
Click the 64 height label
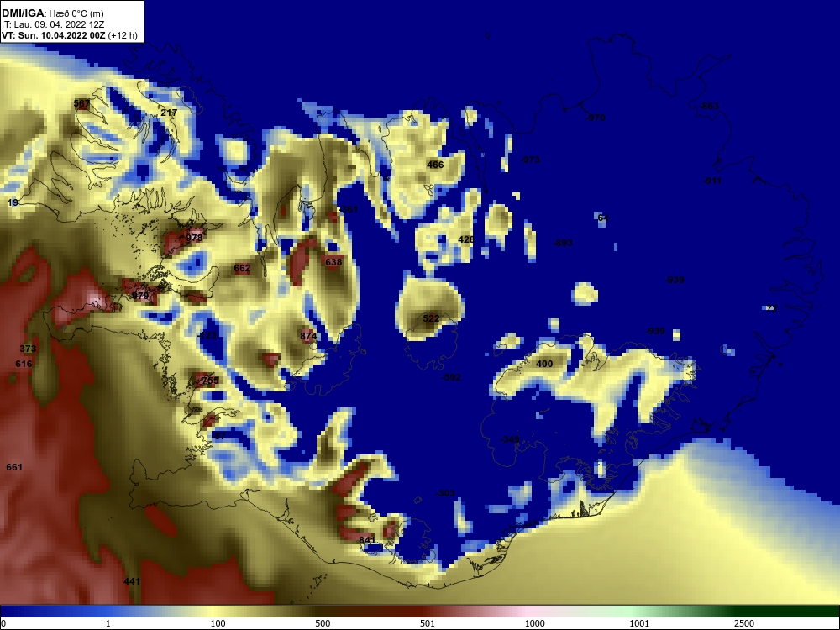602,218
